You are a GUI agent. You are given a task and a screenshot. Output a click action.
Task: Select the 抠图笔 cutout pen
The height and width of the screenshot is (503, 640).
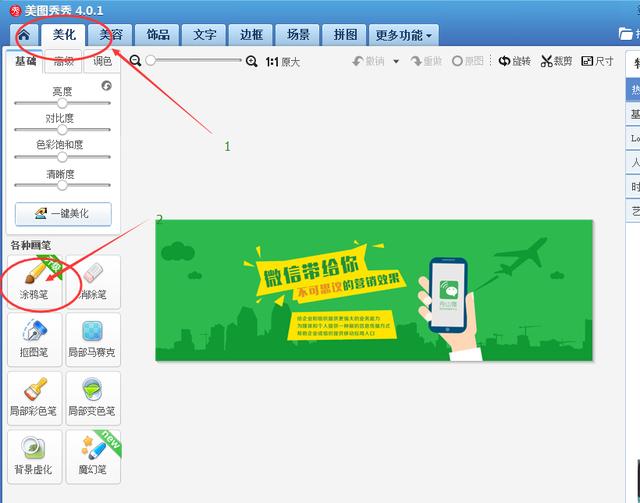pos(34,340)
